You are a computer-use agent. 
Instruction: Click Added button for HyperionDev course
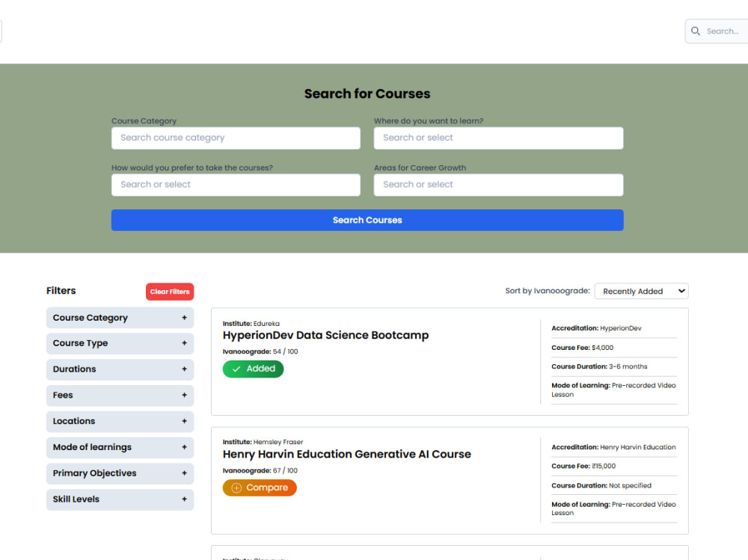click(253, 369)
